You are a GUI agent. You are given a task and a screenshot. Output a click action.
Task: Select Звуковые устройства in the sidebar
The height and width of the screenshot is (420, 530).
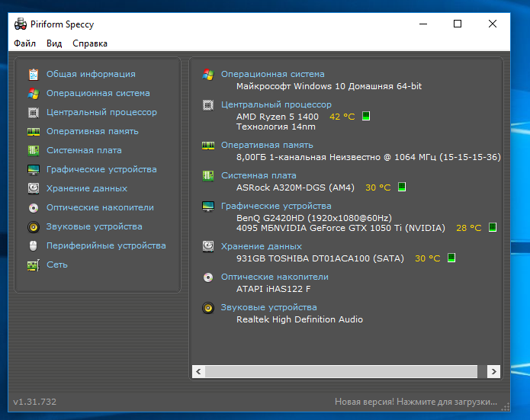click(95, 226)
